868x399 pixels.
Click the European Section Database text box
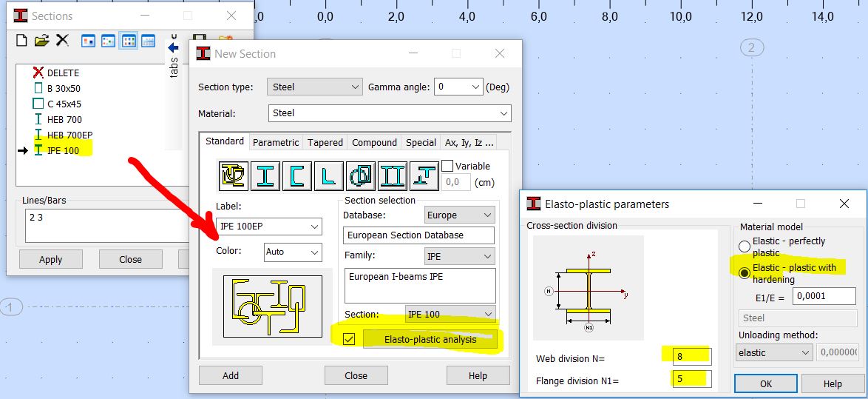tap(418, 235)
